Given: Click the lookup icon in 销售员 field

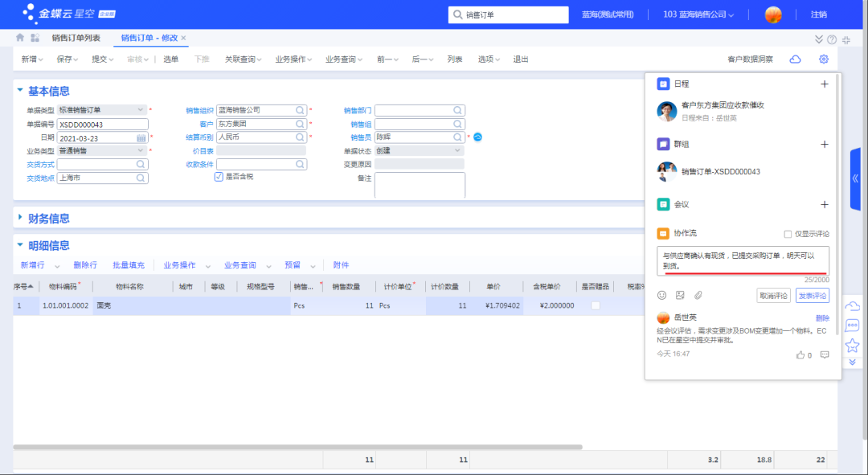Looking at the screenshot, I should [457, 137].
